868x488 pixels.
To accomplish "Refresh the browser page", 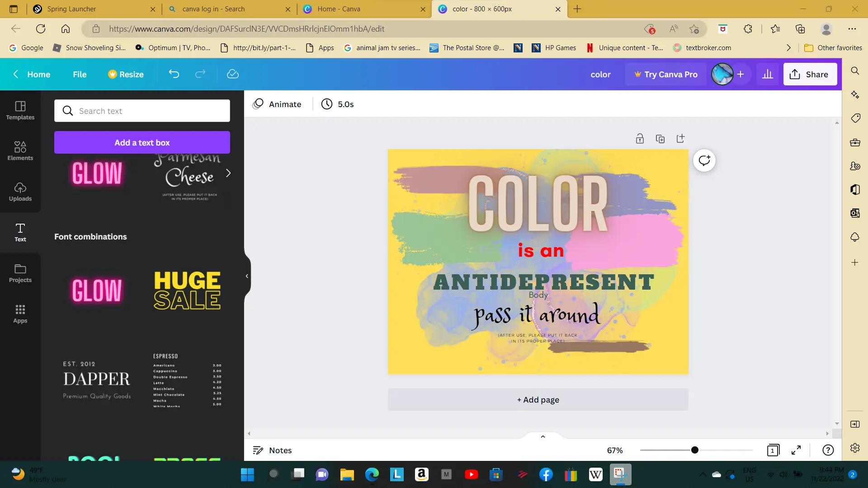I will [x=41, y=29].
